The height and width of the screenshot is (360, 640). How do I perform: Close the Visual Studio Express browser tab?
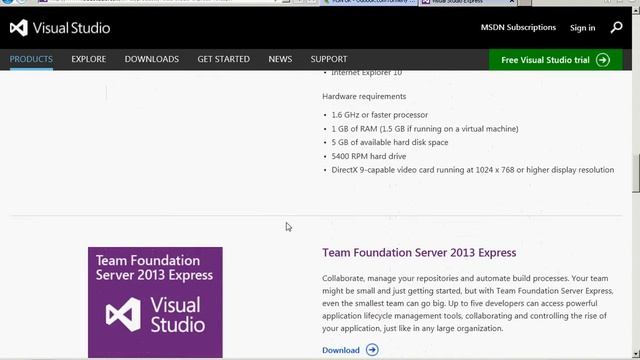tap(511, 2)
